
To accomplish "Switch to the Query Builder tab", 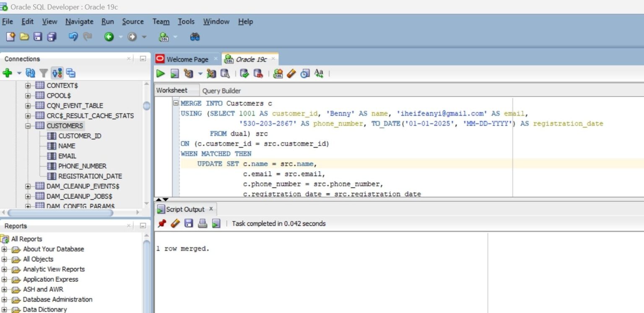I will coord(221,91).
